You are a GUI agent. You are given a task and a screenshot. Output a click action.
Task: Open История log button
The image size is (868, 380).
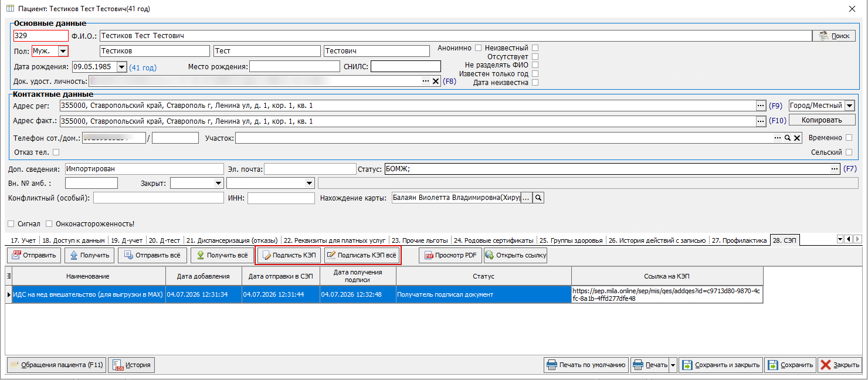[x=131, y=365]
